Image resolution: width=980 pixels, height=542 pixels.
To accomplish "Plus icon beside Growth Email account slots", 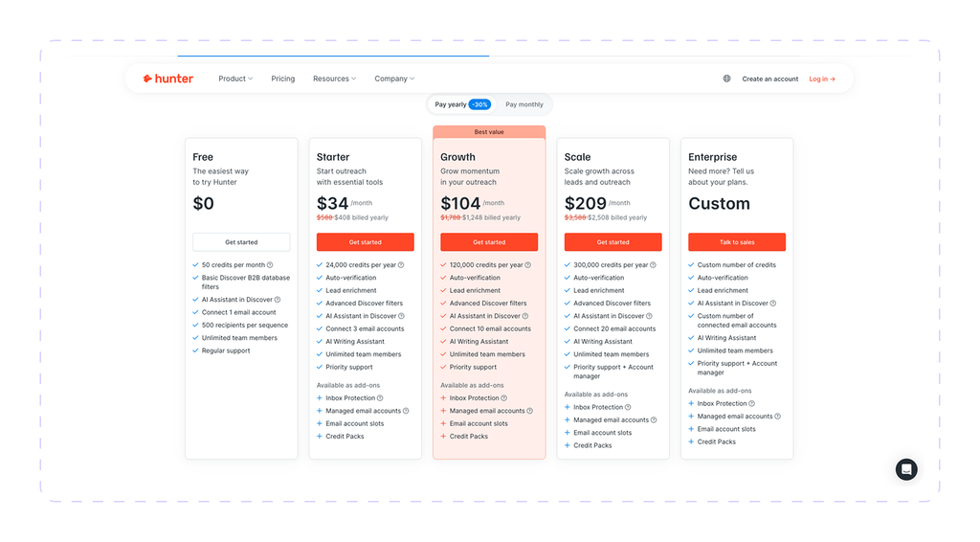I will tap(443, 424).
